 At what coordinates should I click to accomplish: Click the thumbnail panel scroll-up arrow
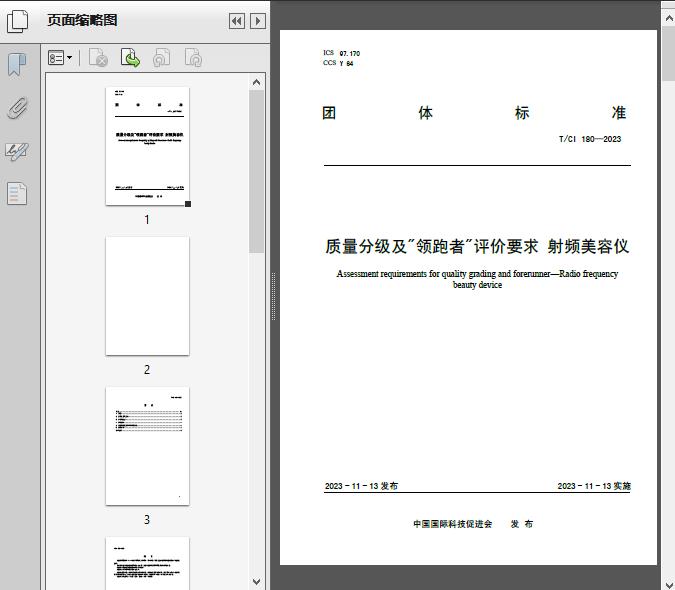point(257,82)
